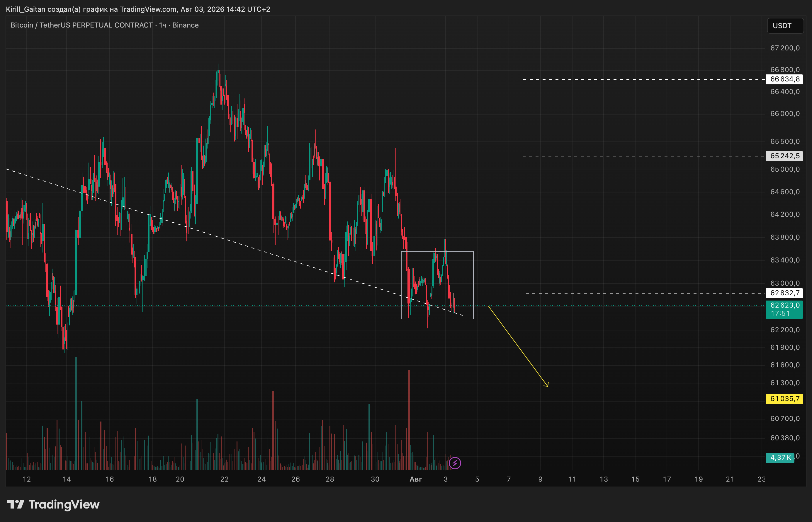The image size is (812, 522).
Task: Click the yellow 61 035,7 target price label
Action: pos(784,399)
